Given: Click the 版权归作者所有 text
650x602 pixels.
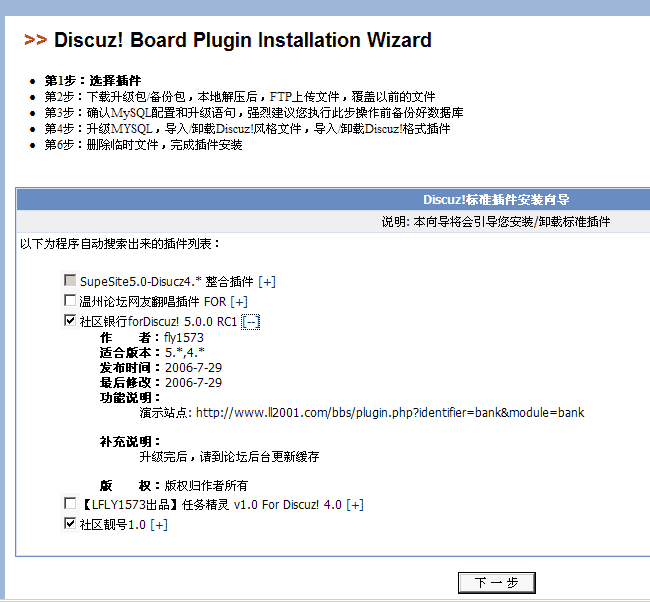Looking at the screenshot, I should [206, 485].
